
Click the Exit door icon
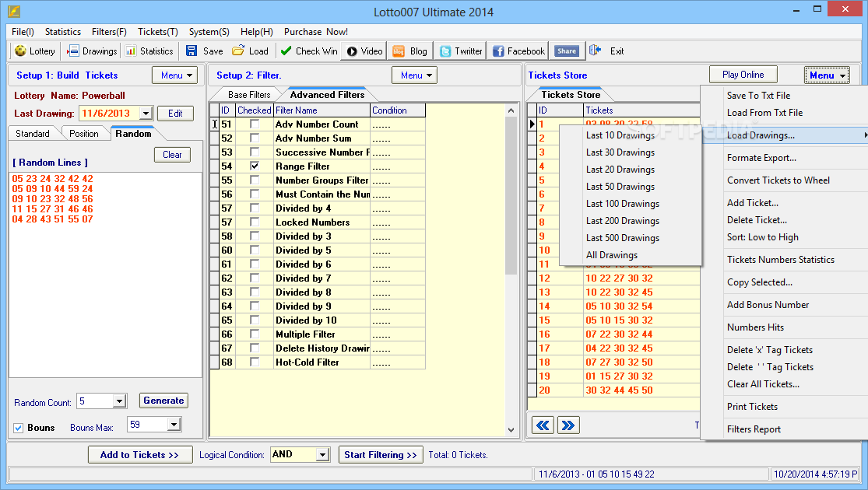(595, 51)
